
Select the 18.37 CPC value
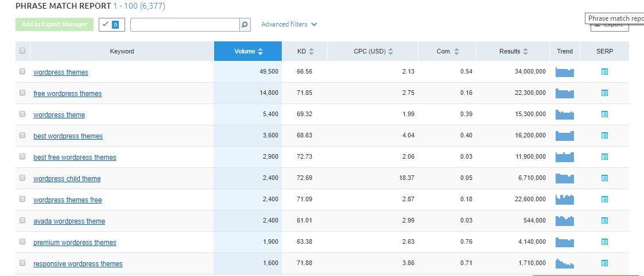pyautogui.click(x=406, y=178)
